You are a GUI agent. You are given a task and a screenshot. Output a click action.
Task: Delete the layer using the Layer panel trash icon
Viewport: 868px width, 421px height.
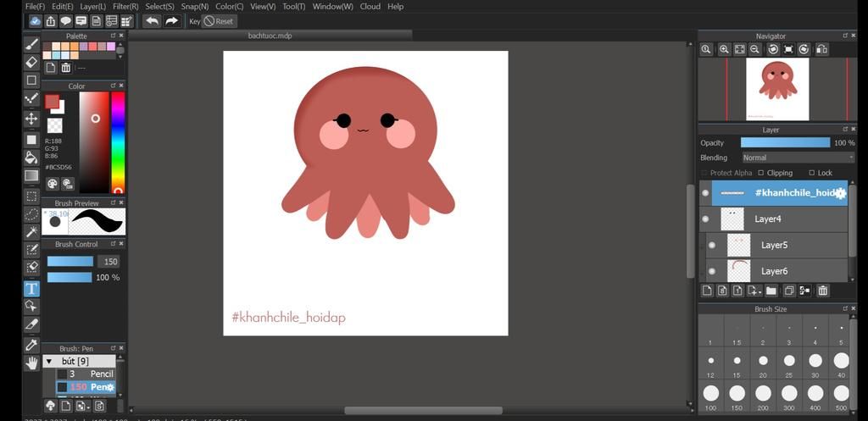[822, 291]
